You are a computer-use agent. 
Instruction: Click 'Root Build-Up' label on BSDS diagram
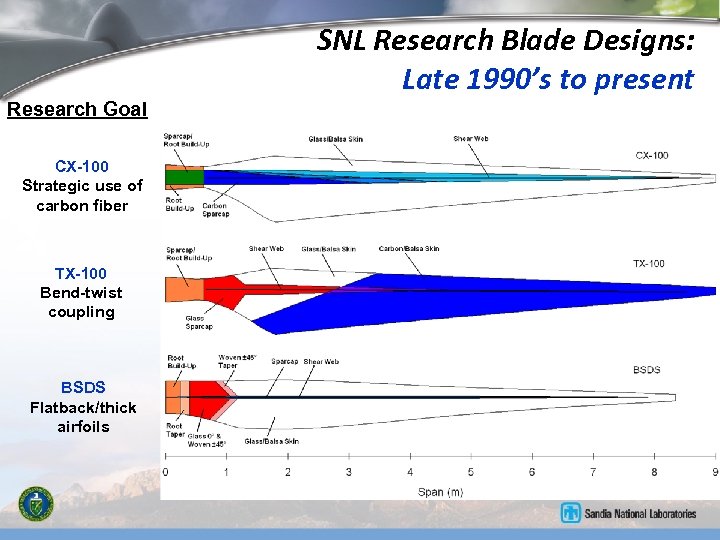[181, 362]
